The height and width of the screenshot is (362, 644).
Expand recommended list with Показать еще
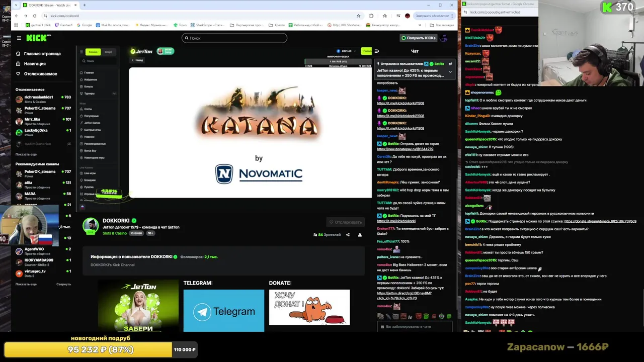pyautogui.click(x=26, y=284)
